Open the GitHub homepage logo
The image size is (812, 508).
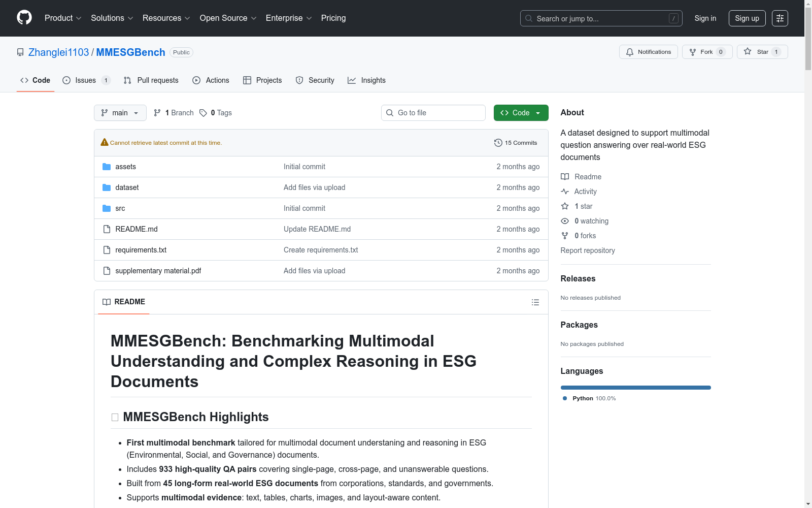pos(24,18)
